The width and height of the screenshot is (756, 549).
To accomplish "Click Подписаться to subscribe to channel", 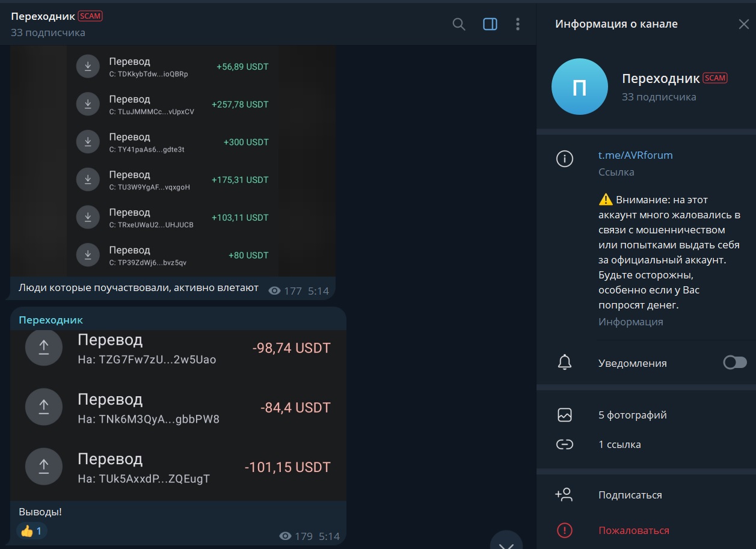I will (630, 495).
